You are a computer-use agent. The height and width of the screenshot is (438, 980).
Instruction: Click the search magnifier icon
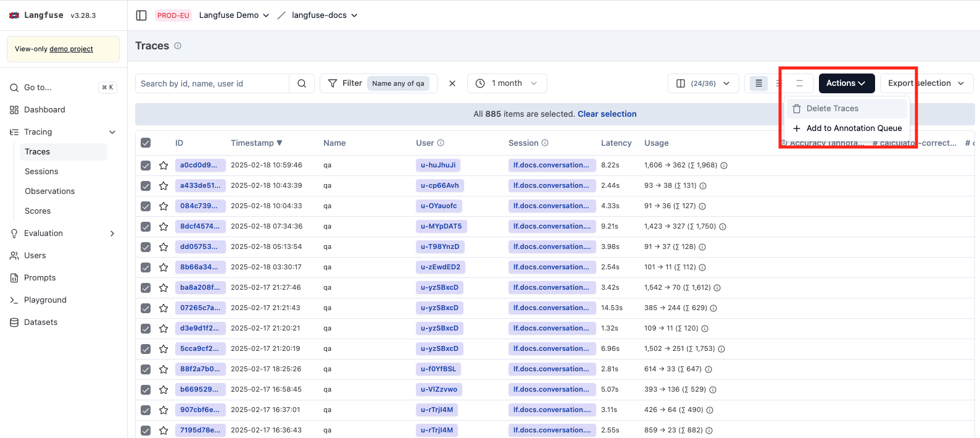302,83
